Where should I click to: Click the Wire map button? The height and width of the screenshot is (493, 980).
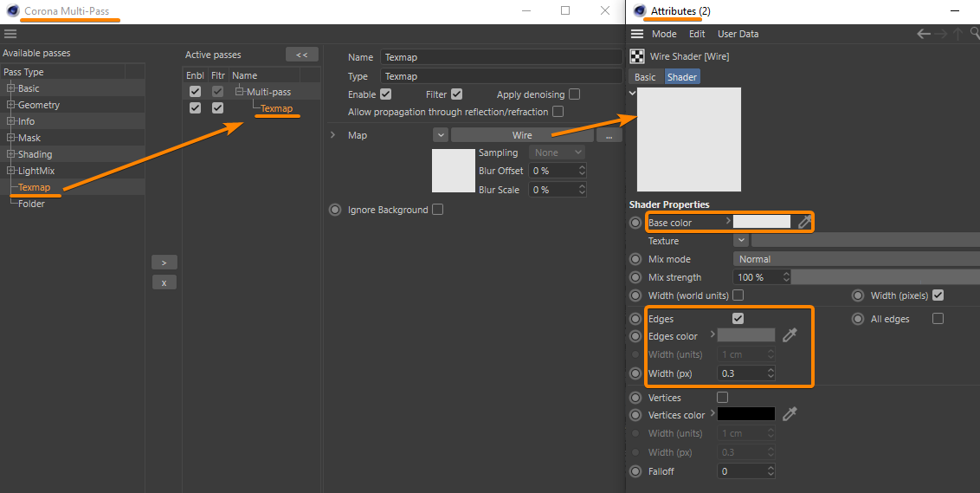pos(522,135)
